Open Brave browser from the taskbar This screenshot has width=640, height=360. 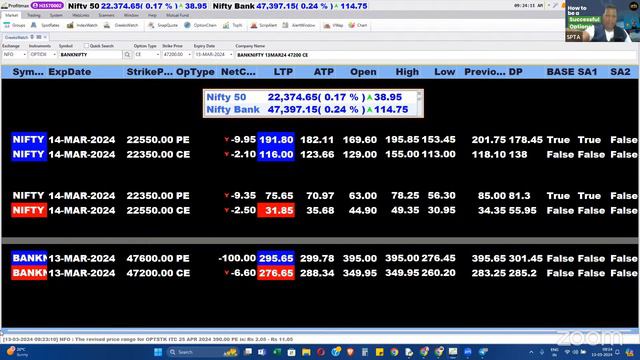[x=350, y=352]
